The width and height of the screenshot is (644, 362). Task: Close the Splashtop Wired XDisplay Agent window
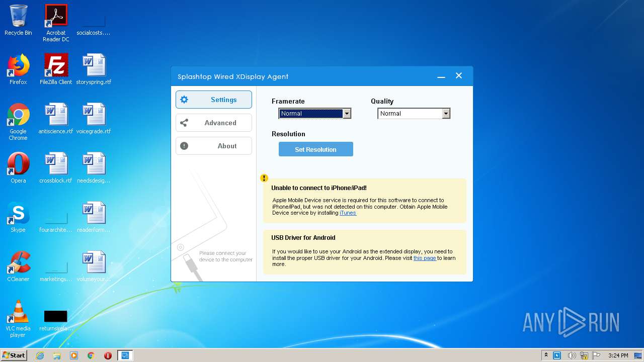pos(459,76)
